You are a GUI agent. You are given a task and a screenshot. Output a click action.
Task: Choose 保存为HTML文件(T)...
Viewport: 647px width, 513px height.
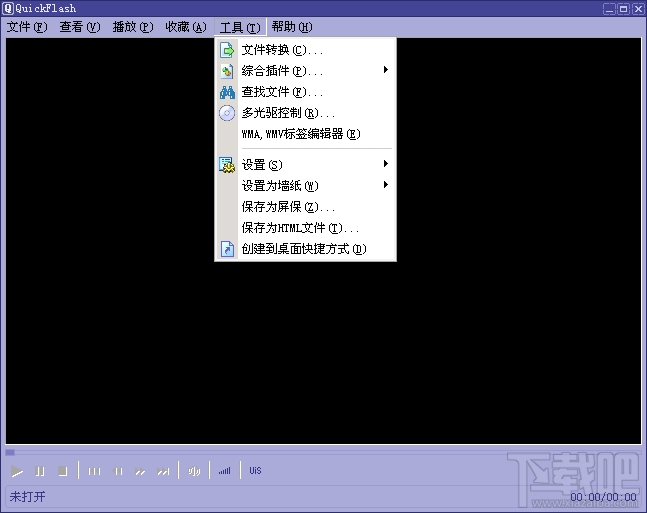click(305, 228)
